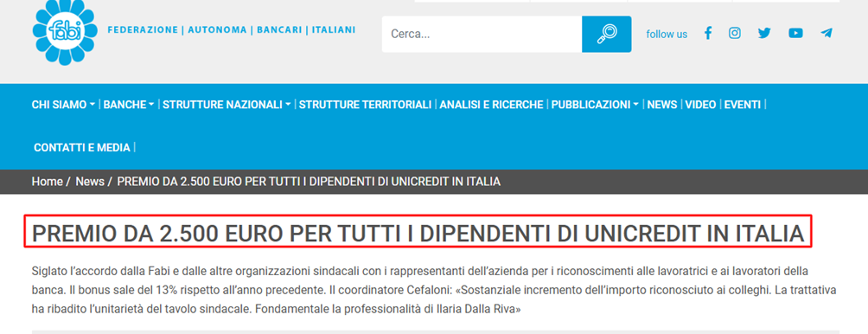This screenshot has height=334, width=868.
Task: Click the Cerca search input field
Action: coord(482,35)
